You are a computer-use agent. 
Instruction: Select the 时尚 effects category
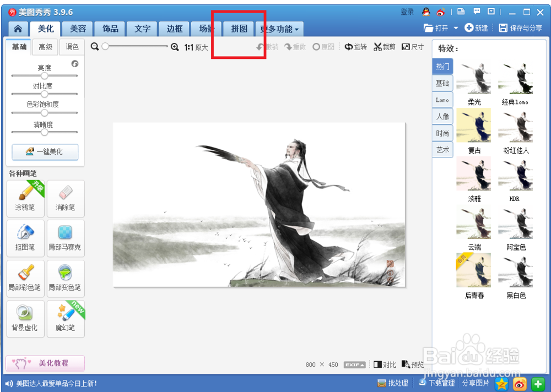point(442,133)
